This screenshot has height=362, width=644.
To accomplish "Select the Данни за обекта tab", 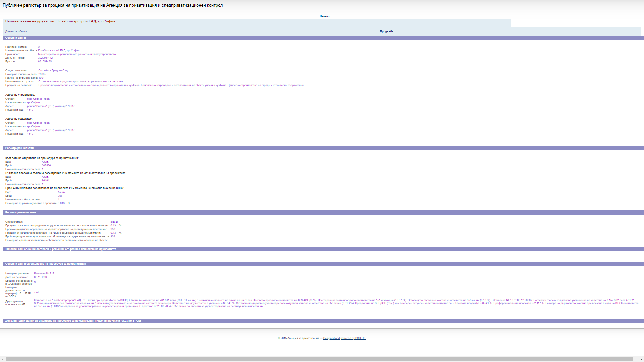I will [x=16, y=31].
